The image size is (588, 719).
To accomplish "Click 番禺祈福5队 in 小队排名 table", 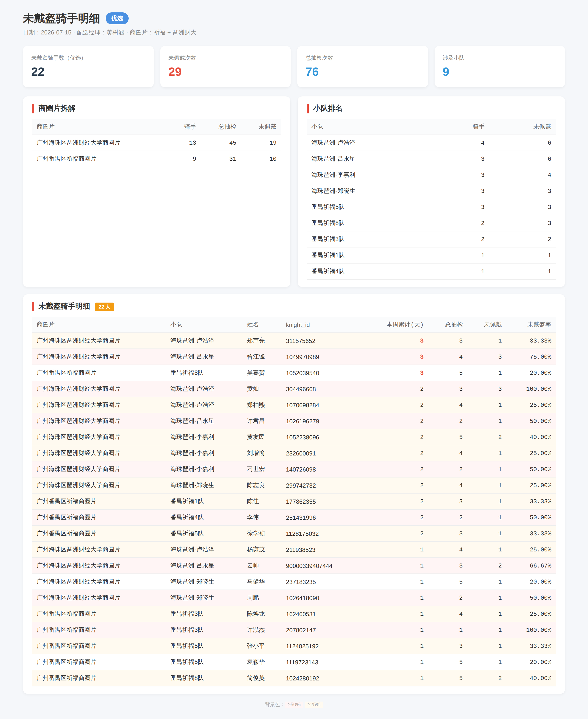I will tap(328, 207).
